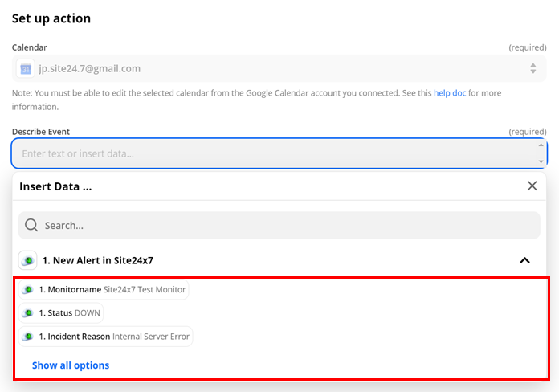Insert the Status DOWN data pill
559x392 pixels.
click(68, 313)
